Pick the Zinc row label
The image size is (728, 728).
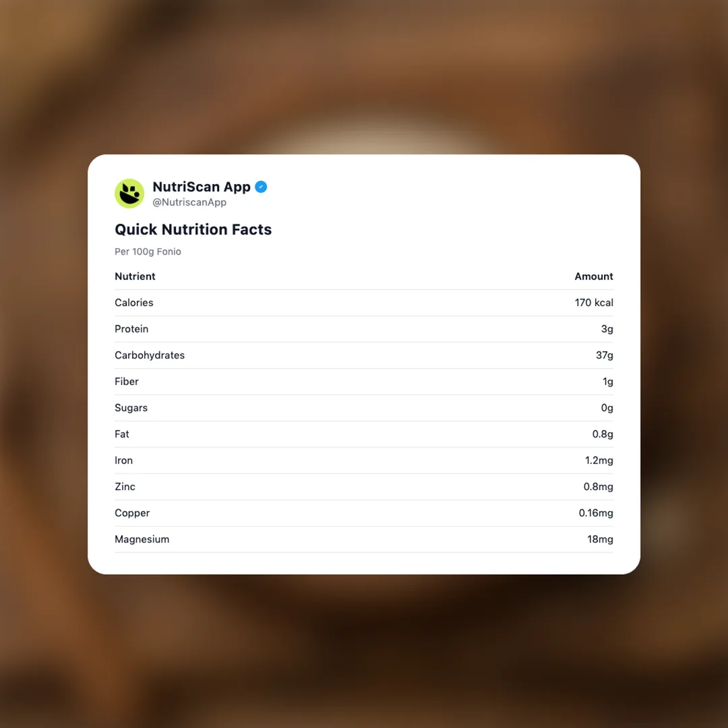125,487
